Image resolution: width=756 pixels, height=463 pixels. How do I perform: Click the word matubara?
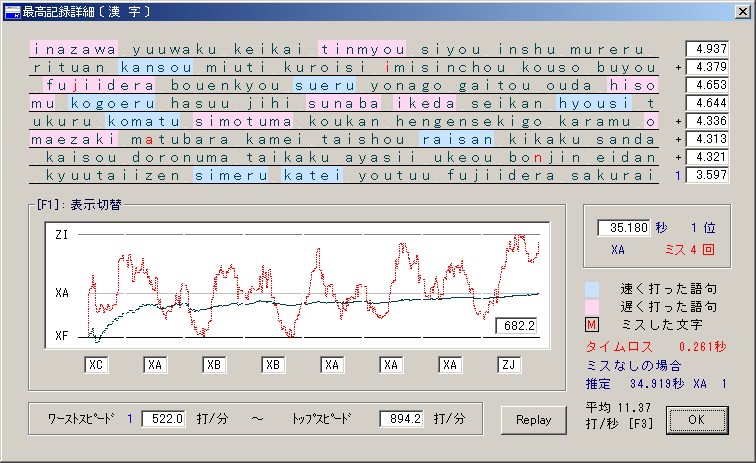click(x=180, y=139)
